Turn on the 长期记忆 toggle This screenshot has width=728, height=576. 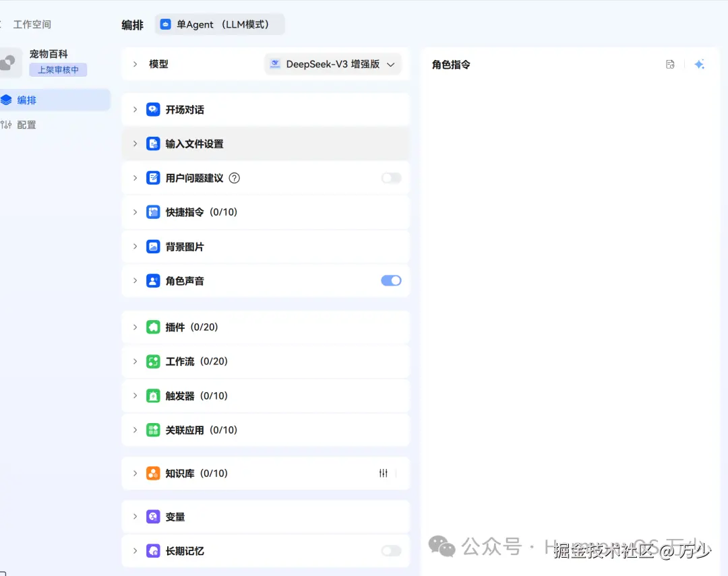click(x=392, y=551)
